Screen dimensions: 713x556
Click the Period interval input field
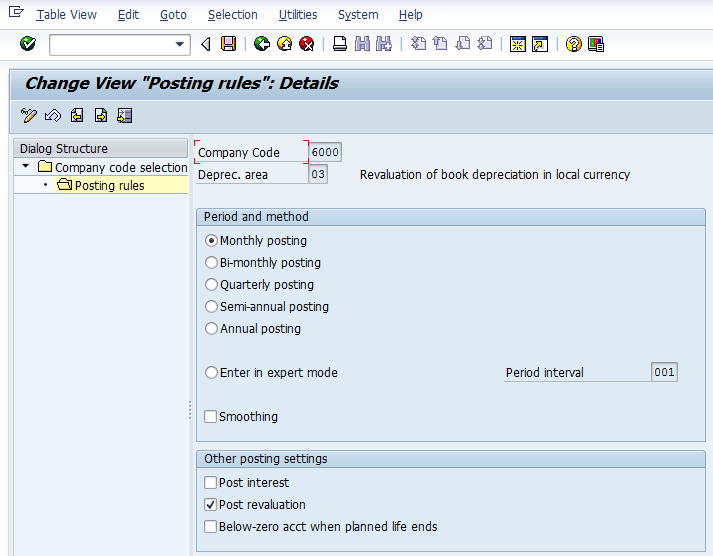[x=664, y=373]
